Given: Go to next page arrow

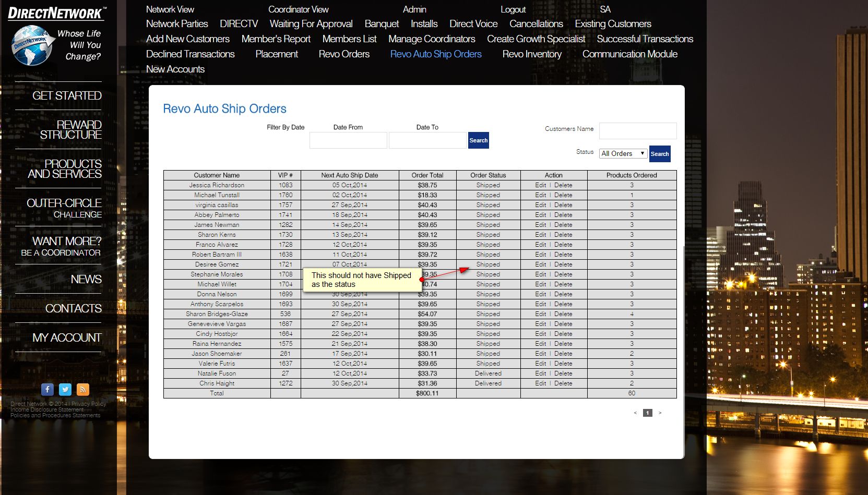Looking at the screenshot, I should (660, 413).
